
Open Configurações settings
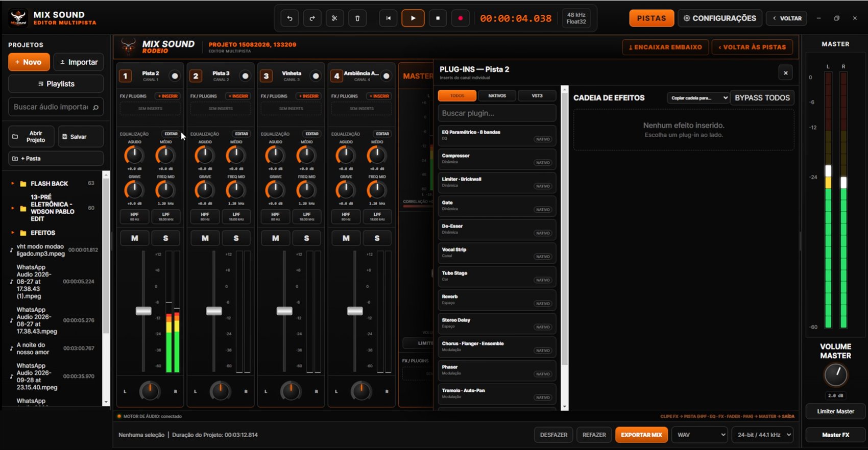point(720,18)
